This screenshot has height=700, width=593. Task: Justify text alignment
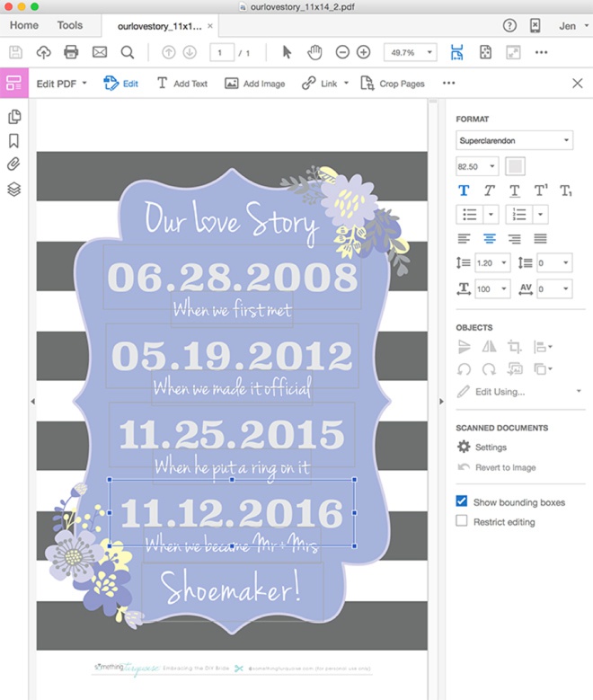[x=540, y=239]
